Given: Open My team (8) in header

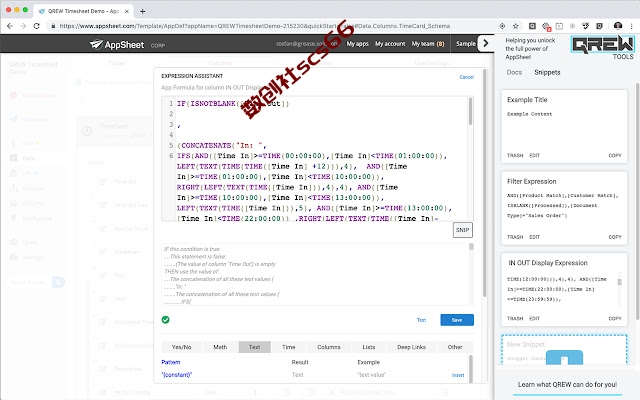Looking at the screenshot, I should tap(428, 44).
